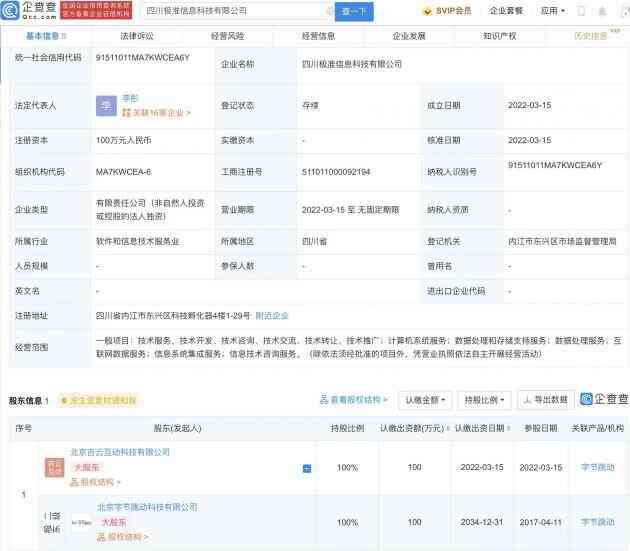Open 股权结构 under 北京吉云互动科技有限公司
The width and height of the screenshot is (630, 551).
coord(95,482)
